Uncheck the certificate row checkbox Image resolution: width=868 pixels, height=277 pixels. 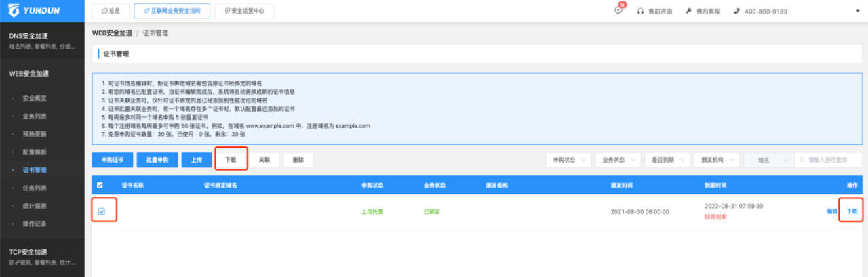point(102,211)
